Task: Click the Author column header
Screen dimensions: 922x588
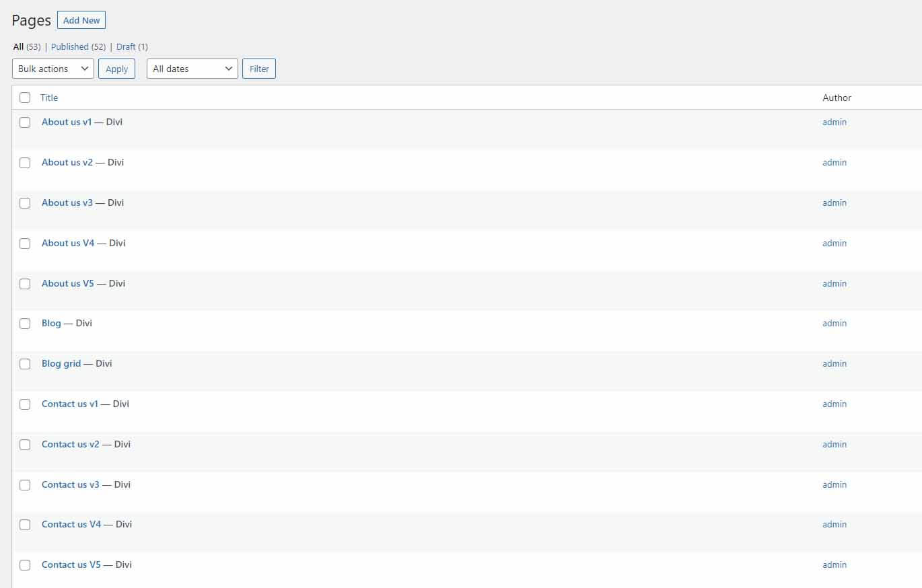Action: pyautogui.click(x=837, y=98)
